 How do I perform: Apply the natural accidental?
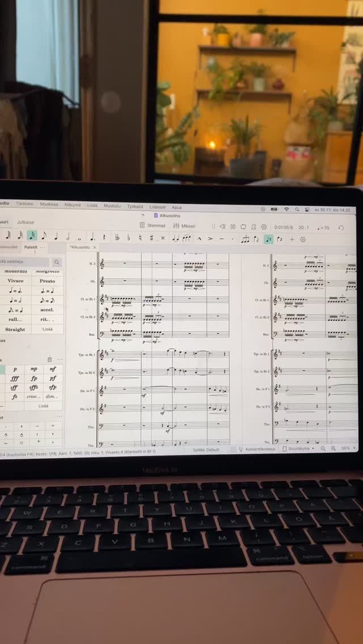[140, 238]
